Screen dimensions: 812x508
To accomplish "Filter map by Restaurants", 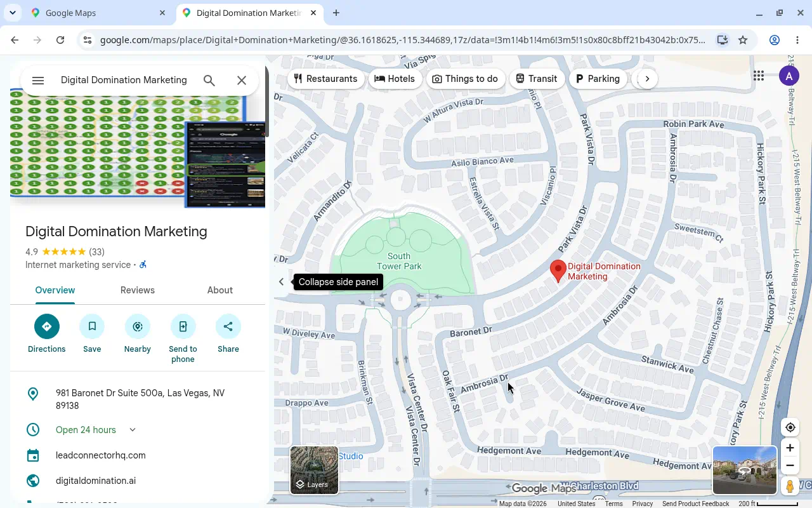I will point(326,79).
